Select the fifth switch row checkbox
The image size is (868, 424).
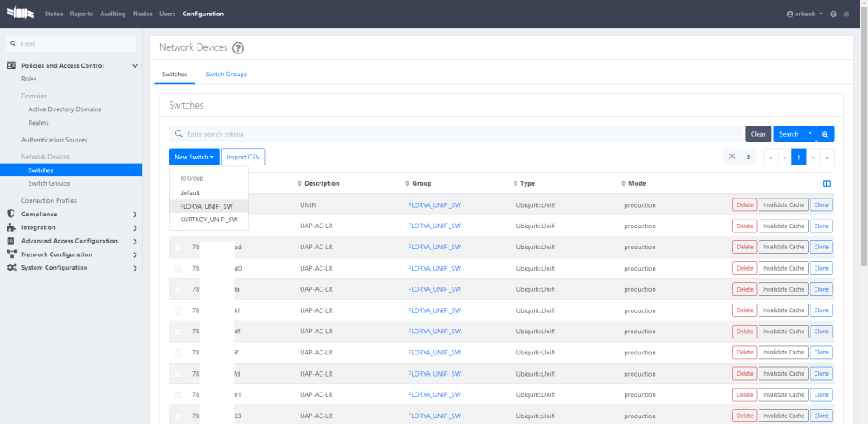178,289
